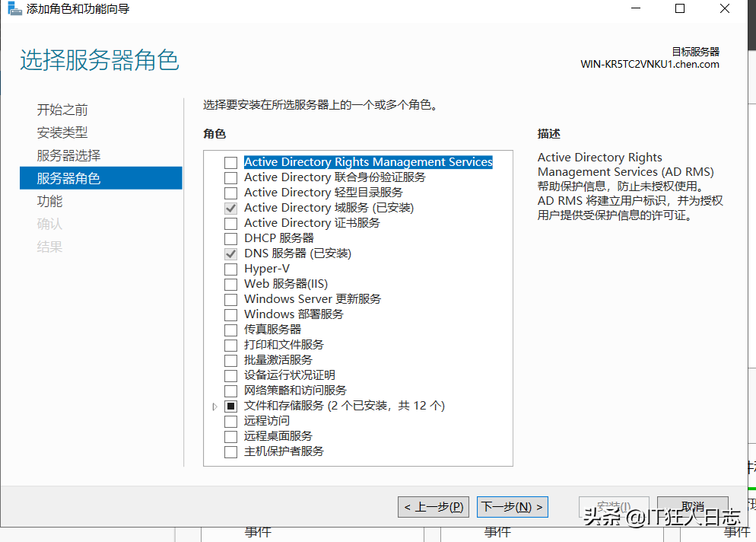The image size is (756, 542).
Task: Check Windows Server 更新服务 checkbox
Action: click(x=231, y=299)
